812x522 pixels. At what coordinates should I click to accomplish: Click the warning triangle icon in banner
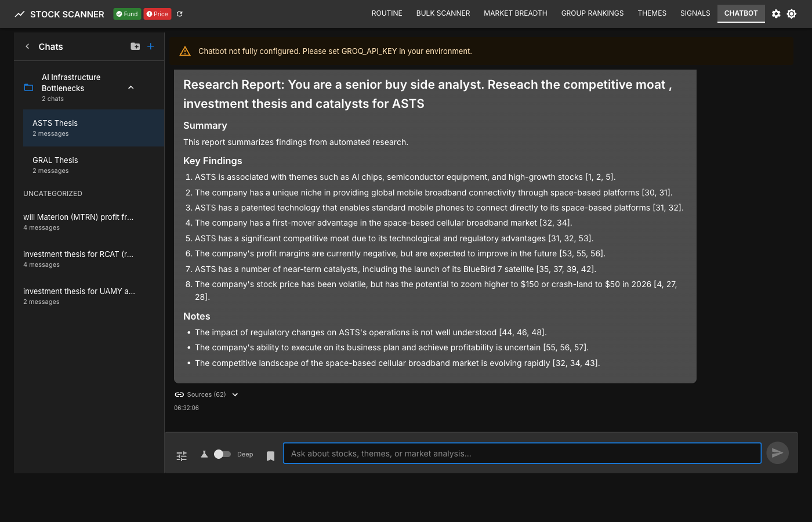tap(185, 51)
